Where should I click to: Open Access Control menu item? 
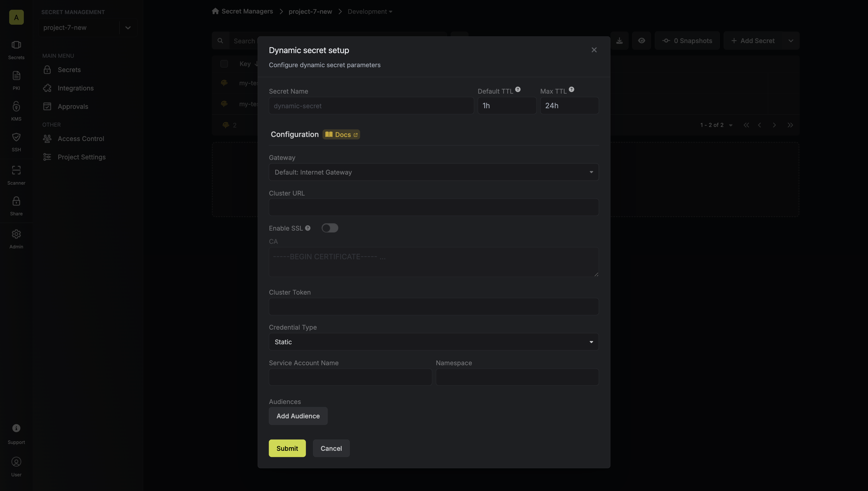click(x=81, y=139)
